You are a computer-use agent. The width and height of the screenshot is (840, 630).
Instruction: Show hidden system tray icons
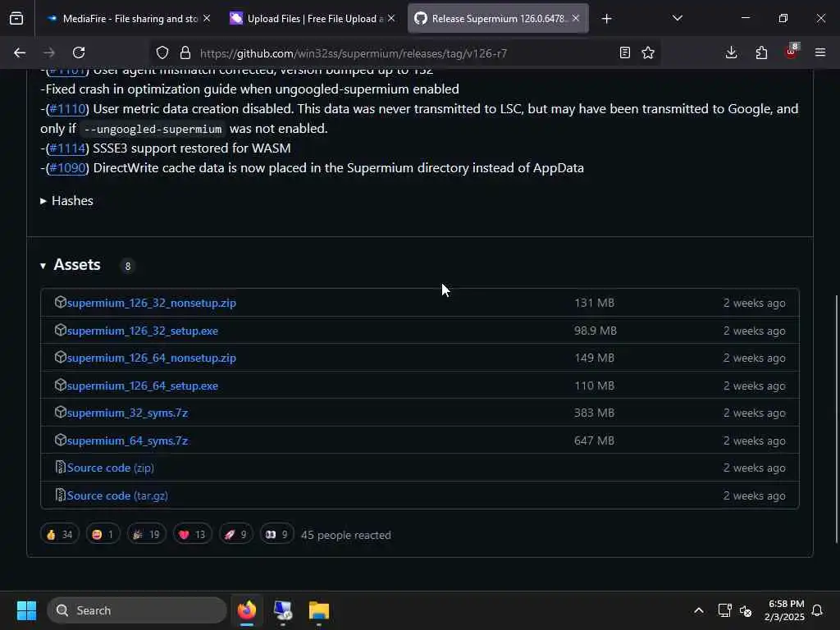pos(699,610)
